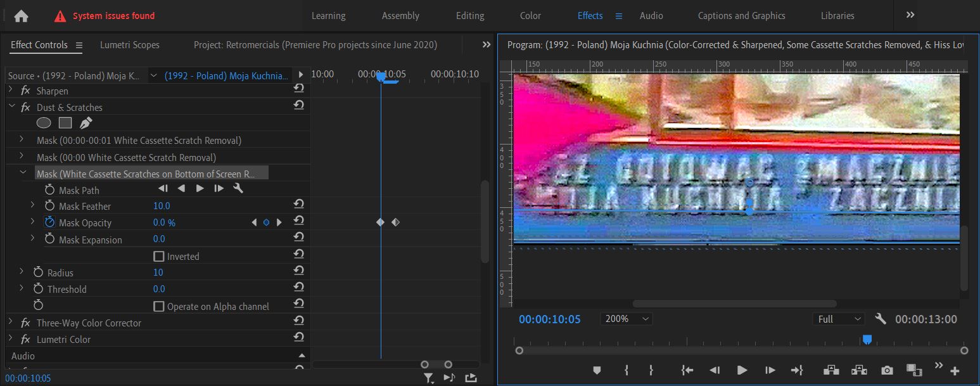Expand the Sharpen effect
Viewport: 980px width, 386px height.
point(10,91)
